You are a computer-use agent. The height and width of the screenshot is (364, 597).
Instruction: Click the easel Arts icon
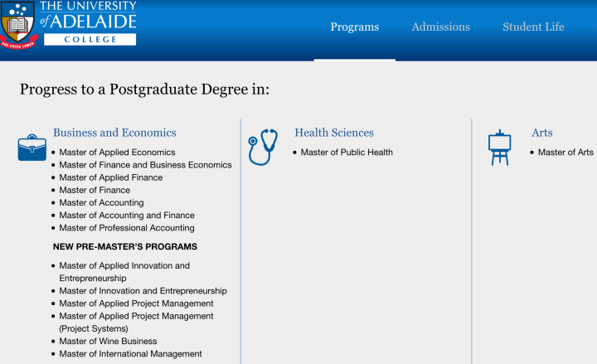pos(499,148)
